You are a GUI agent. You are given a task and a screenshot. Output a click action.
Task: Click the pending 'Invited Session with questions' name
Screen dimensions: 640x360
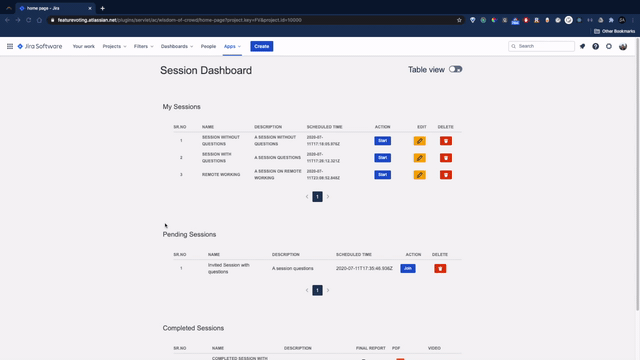pyautogui.click(x=229, y=269)
